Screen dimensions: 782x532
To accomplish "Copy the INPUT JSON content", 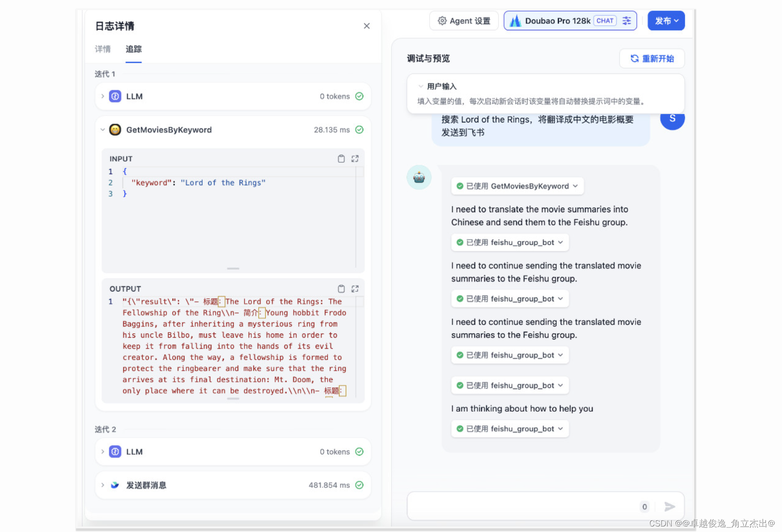I will pyautogui.click(x=341, y=158).
